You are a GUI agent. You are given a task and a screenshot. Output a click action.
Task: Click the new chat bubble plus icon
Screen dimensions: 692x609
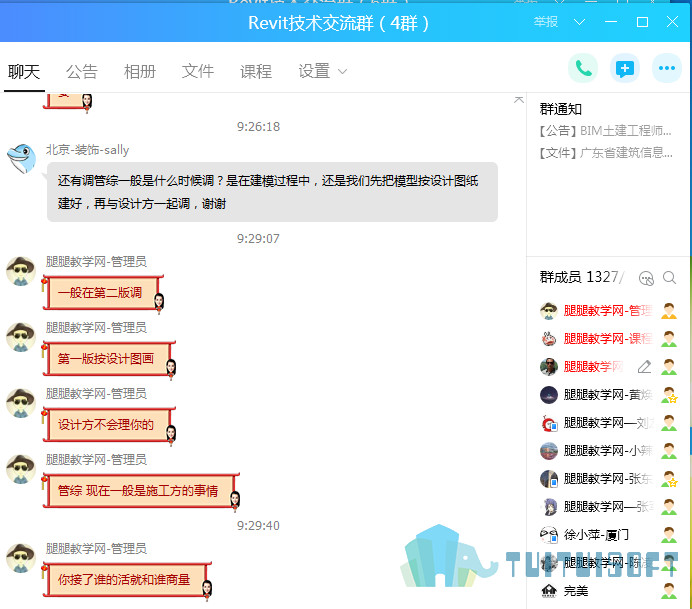[x=624, y=68]
